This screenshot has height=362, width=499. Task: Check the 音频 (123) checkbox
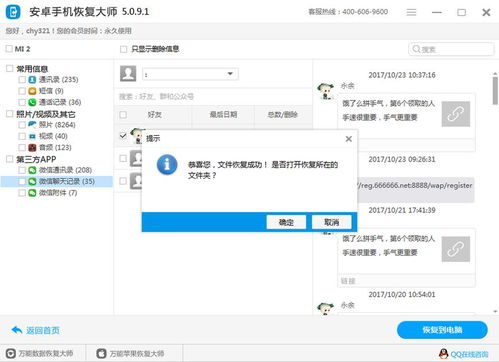coord(22,147)
